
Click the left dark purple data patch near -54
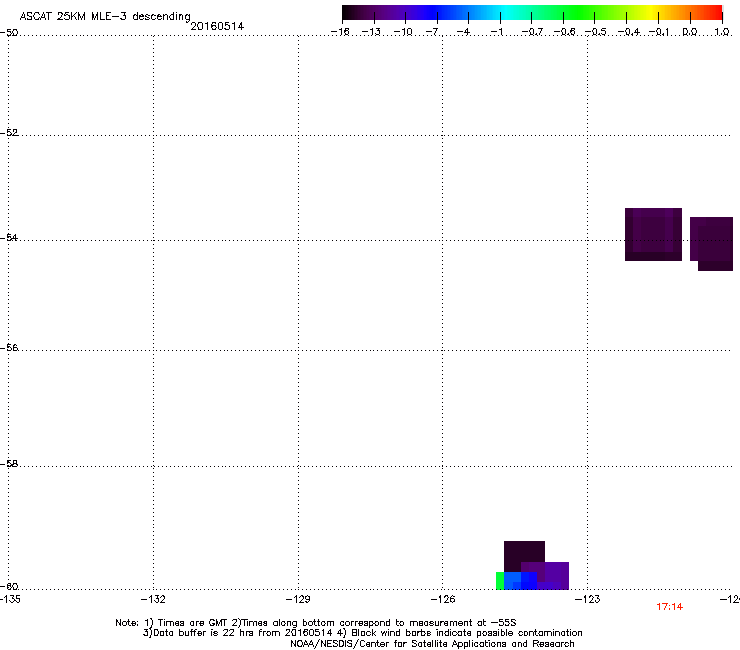coord(653,234)
